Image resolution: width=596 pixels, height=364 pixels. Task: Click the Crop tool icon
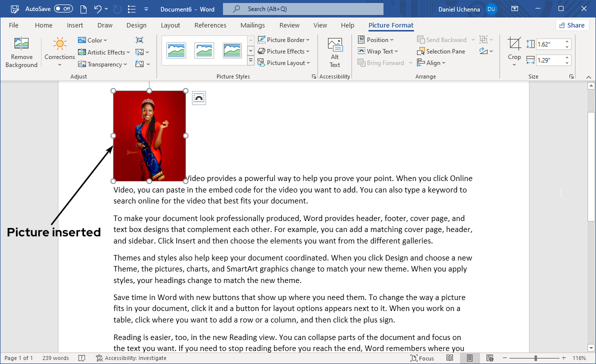(514, 45)
